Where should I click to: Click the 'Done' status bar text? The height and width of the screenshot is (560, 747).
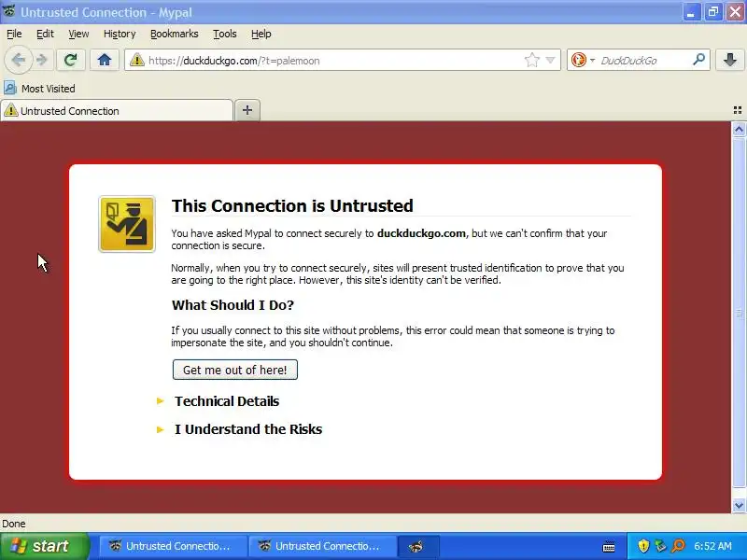click(x=14, y=524)
